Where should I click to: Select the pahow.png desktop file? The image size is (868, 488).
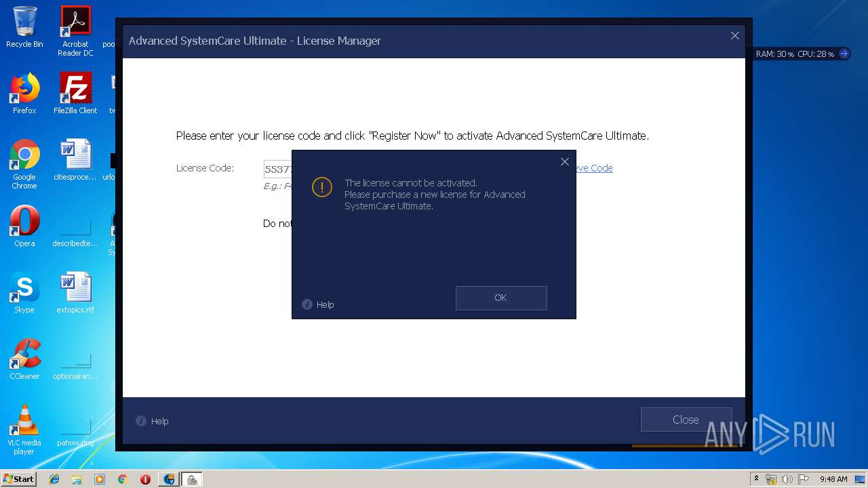click(75, 434)
